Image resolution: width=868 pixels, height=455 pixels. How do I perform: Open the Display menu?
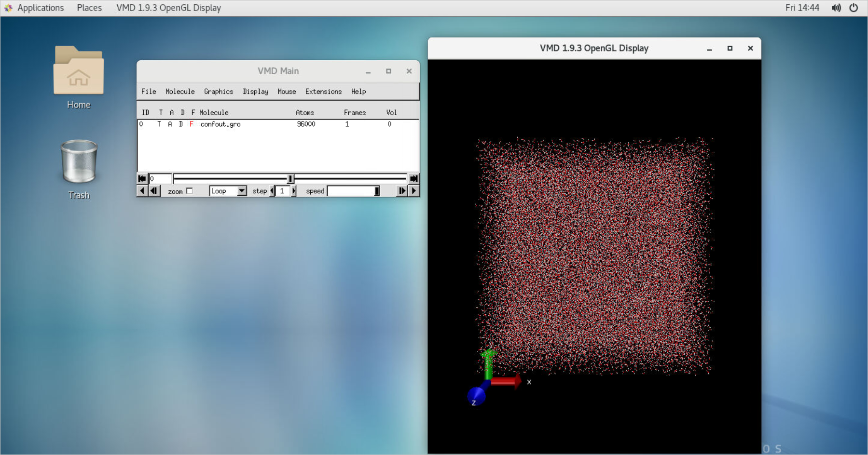click(x=256, y=92)
